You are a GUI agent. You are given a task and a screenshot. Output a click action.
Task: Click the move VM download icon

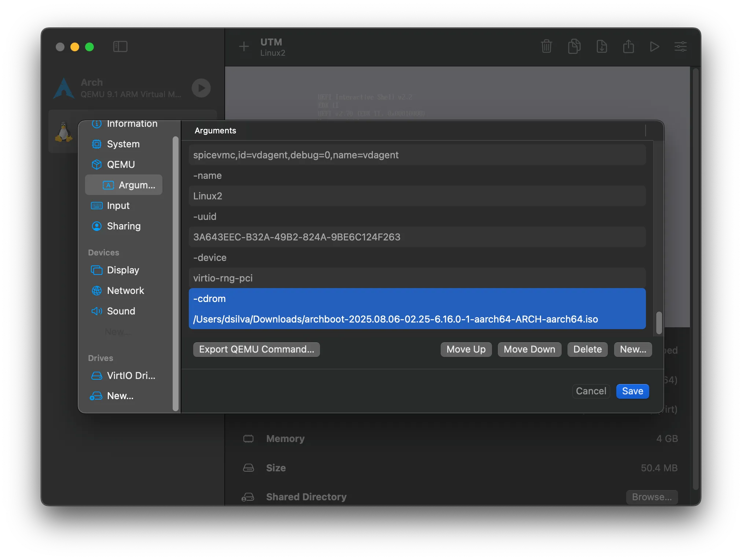click(x=602, y=47)
